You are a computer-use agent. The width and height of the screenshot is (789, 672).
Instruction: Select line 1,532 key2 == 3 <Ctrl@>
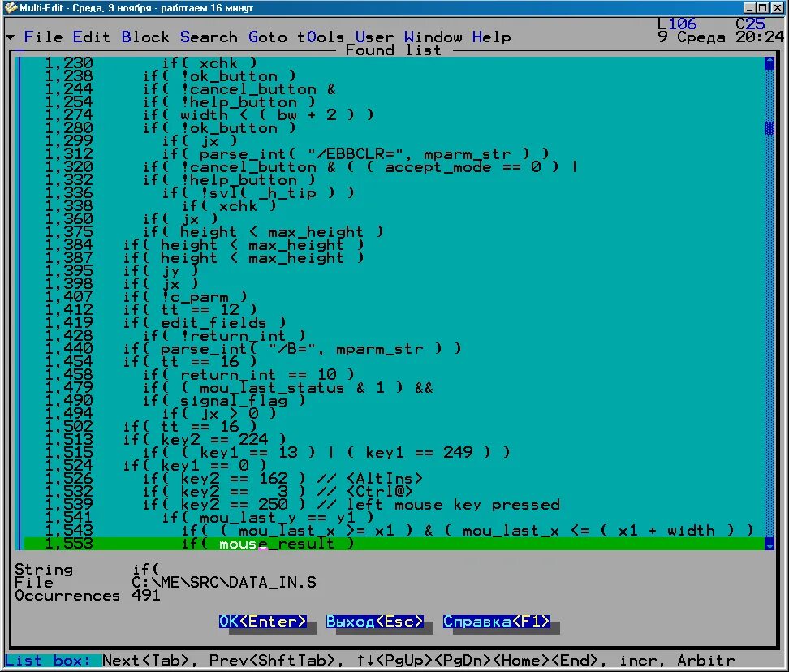[394, 492]
